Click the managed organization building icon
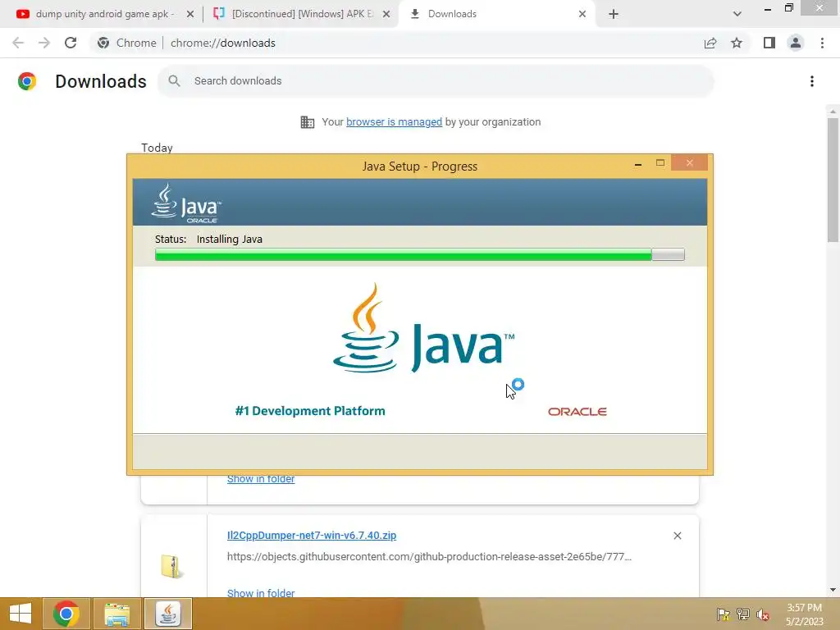 click(308, 122)
